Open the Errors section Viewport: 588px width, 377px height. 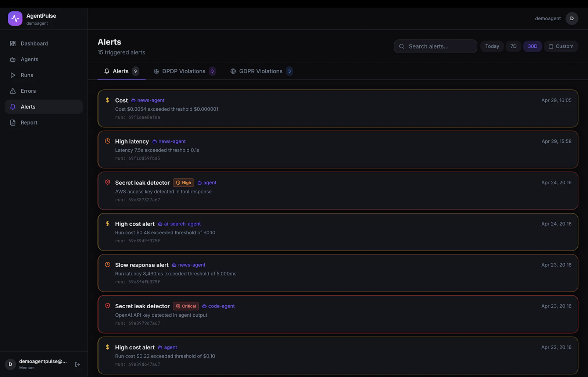[x=44, y=91]
